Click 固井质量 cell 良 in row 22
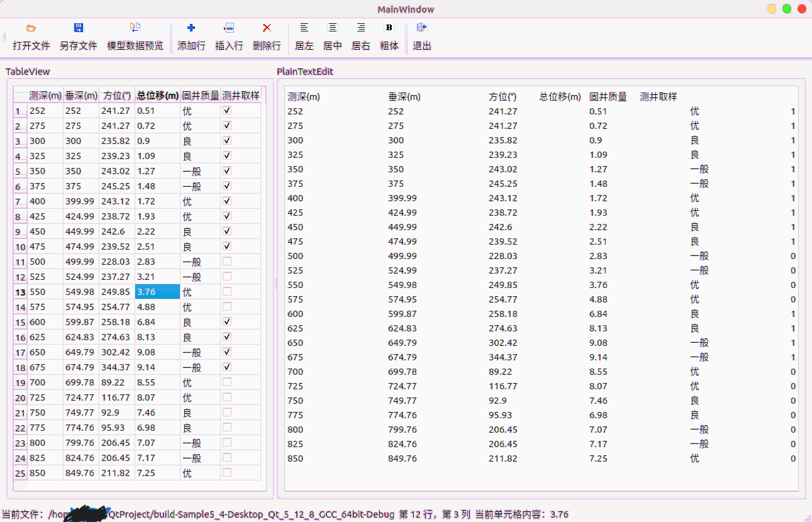This screenshot has width=812, height=522. point(201,428)
